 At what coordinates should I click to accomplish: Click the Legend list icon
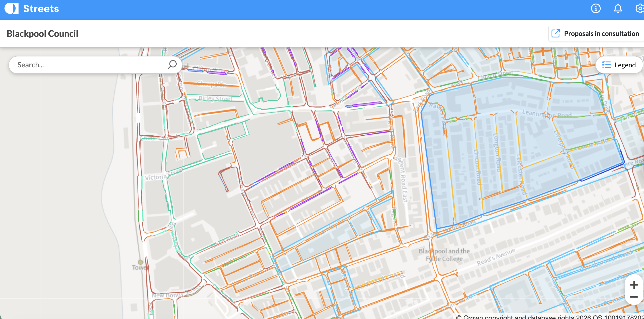[x=606, y=65]
